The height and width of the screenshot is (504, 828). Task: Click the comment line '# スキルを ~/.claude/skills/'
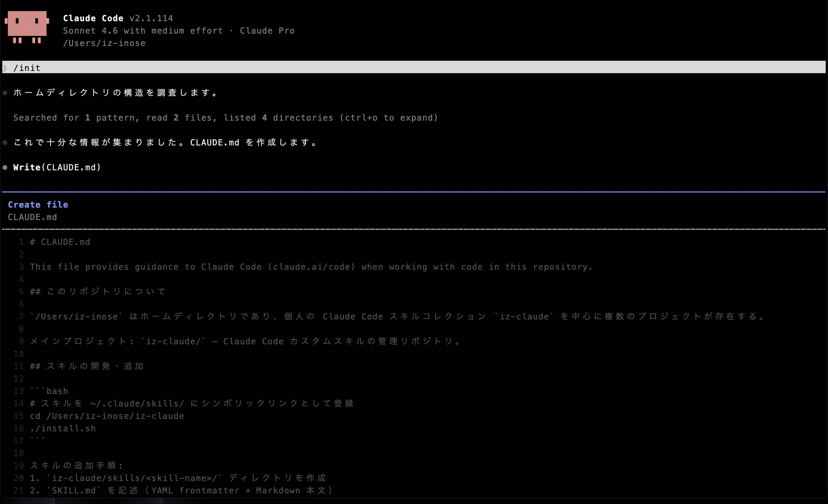coord(192,403)
